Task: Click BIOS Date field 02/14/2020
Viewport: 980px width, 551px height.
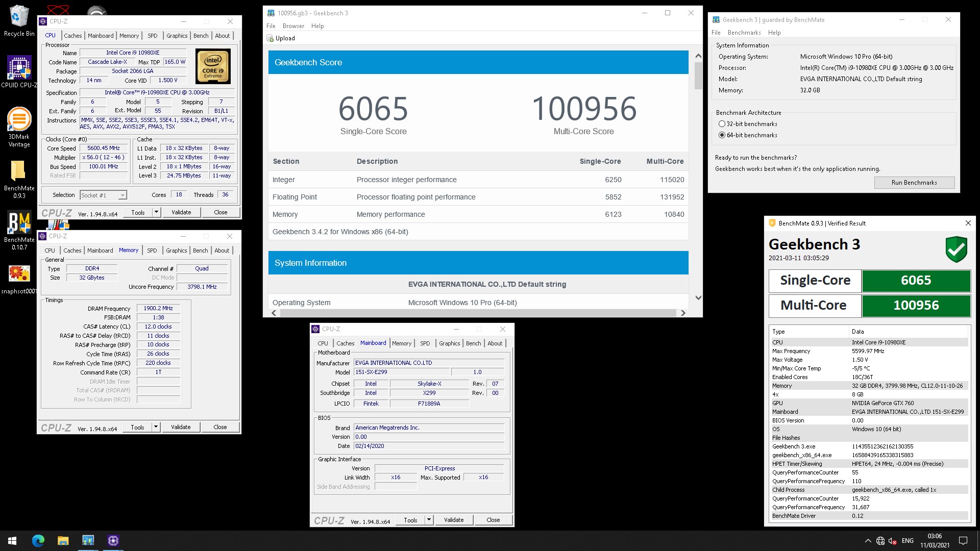Action: pos(429,446)
